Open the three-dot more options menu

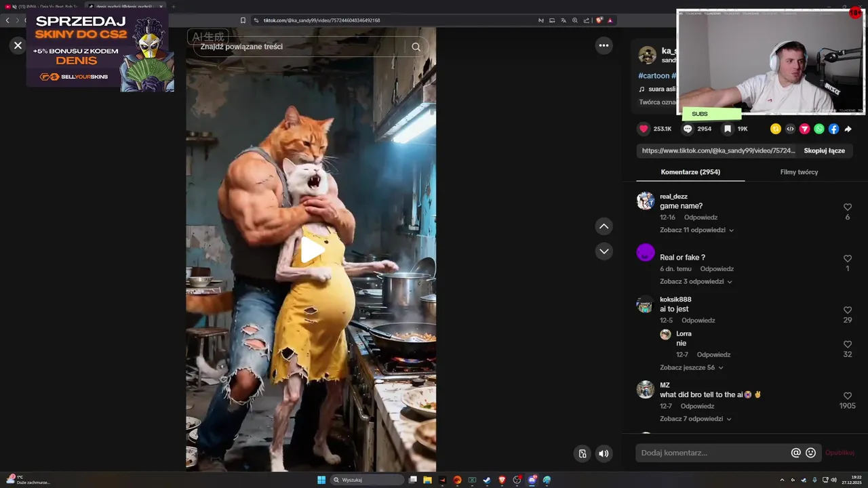(x=604, y=45)
